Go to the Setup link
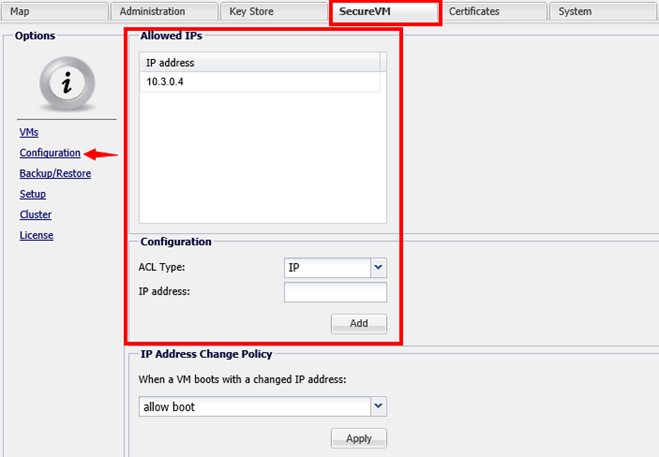This screenshot has width=659, height=457. tap(33, 194)
